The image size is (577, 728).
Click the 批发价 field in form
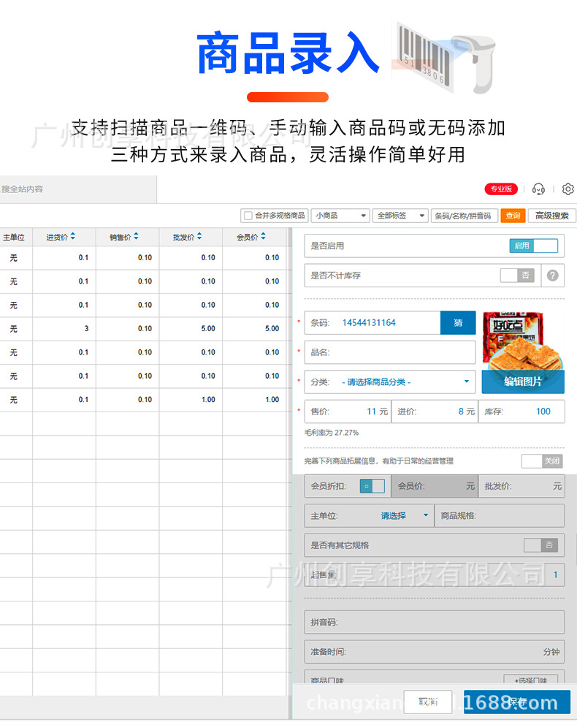click(x=521, y=486)
